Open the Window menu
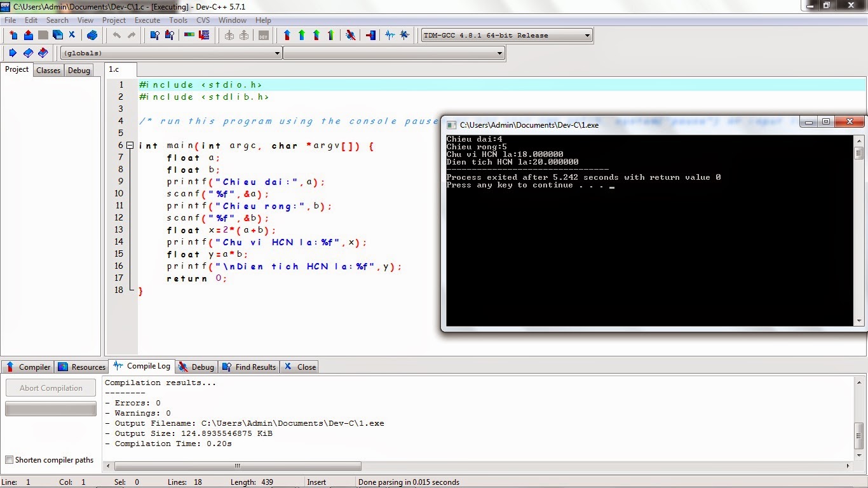Viewport: 868px width, 488px height. click(233, 20)
